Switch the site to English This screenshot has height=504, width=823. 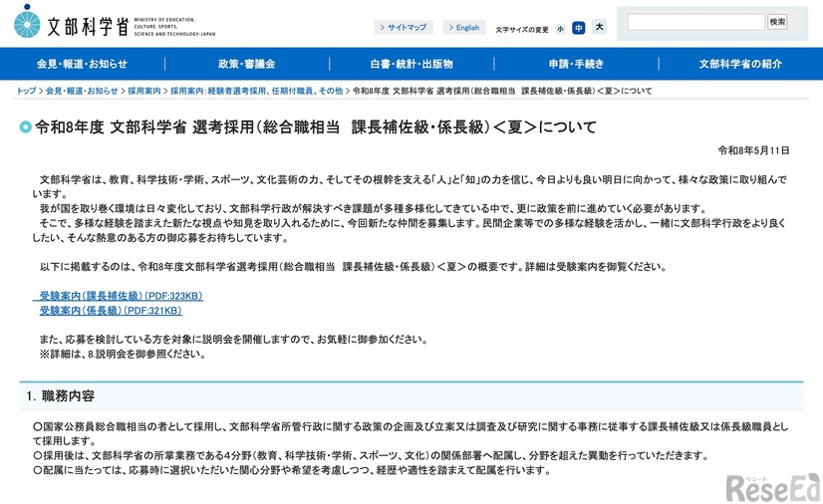(464, 27)
